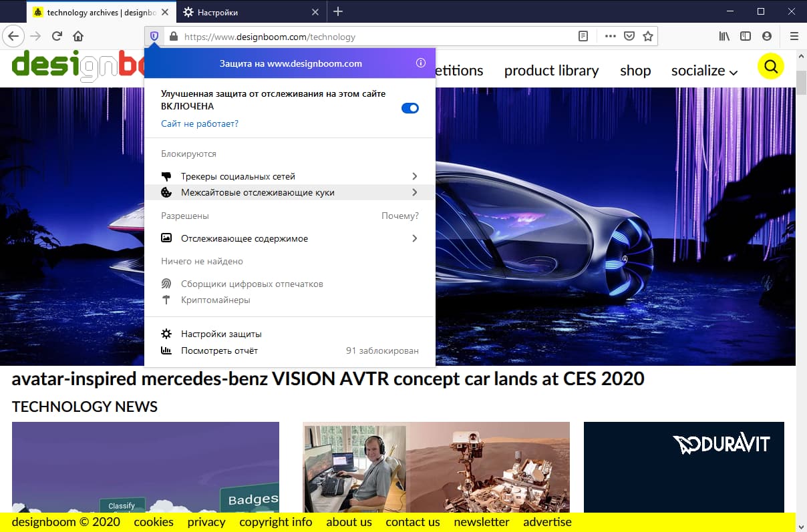Open the page actions three-dot menu

tap(610, 37)
